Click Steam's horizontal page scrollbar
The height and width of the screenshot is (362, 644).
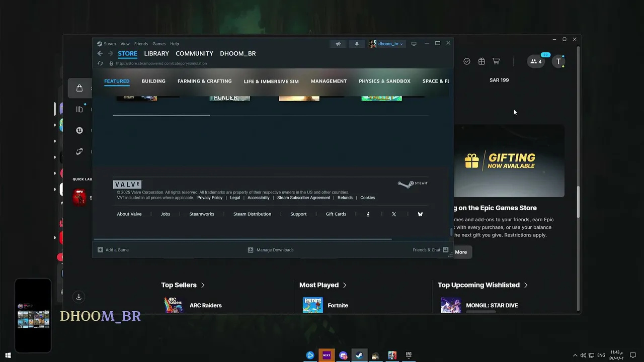[243, 239]
